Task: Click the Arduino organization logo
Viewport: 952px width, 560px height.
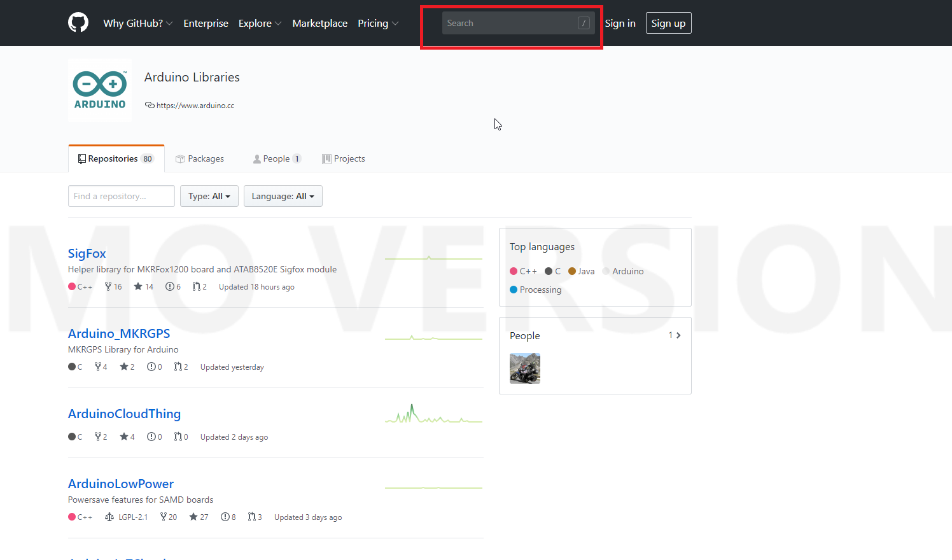Action: (100, 90)
